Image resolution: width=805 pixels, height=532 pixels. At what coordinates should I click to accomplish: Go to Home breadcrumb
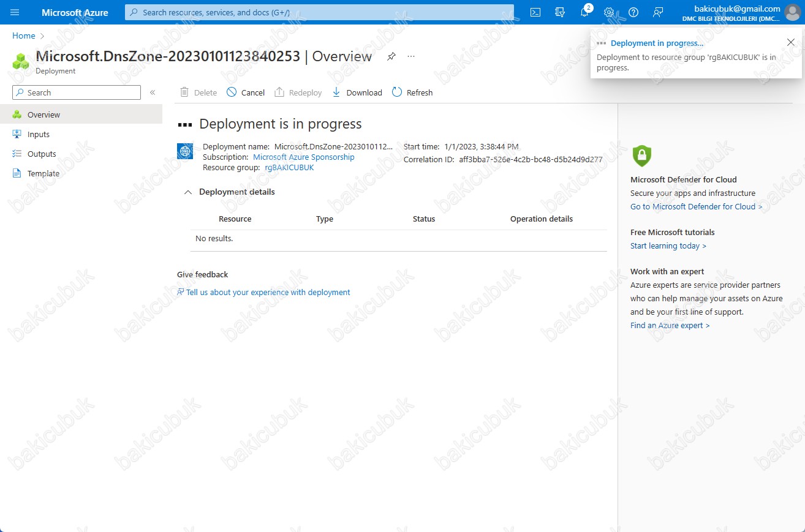coord(24,36)
